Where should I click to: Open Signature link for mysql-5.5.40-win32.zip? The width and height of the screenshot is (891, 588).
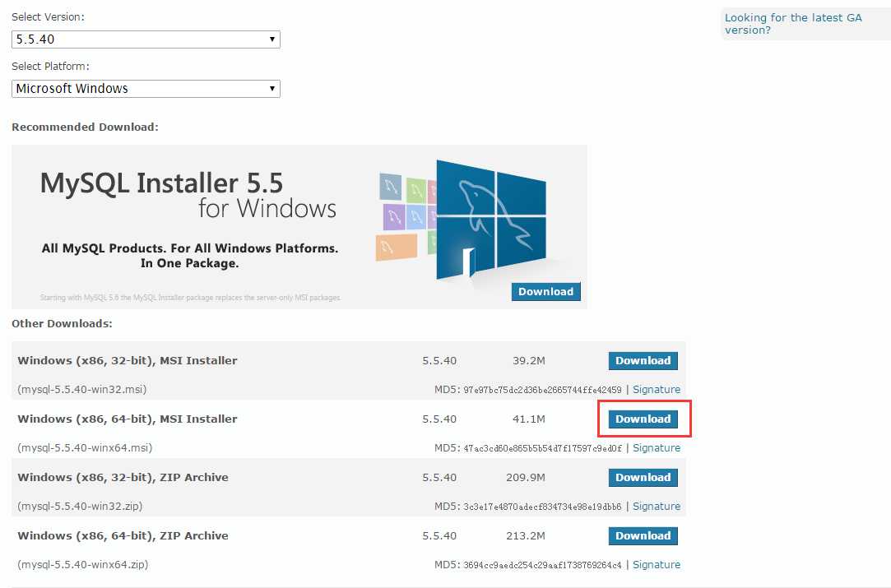coord(657,507)
